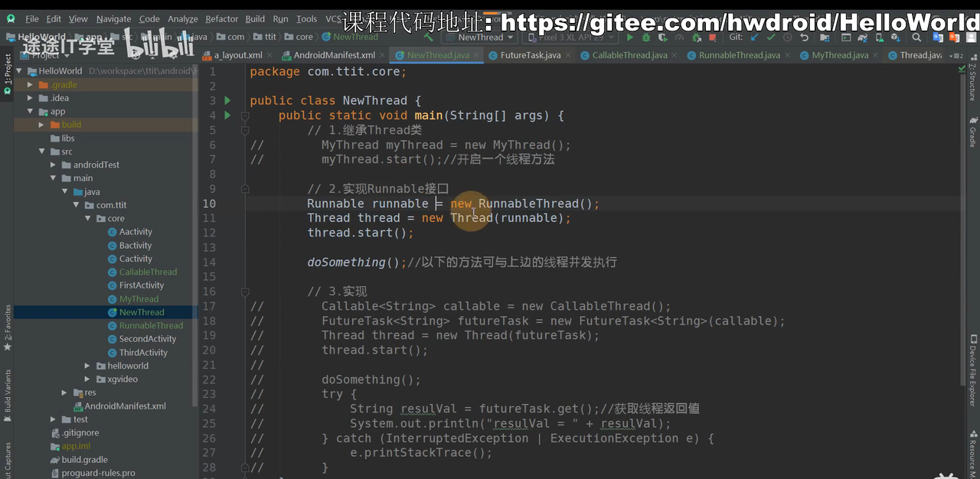
Task: Switch to MyThread.java tab
Action: click(x=840, y=55)
